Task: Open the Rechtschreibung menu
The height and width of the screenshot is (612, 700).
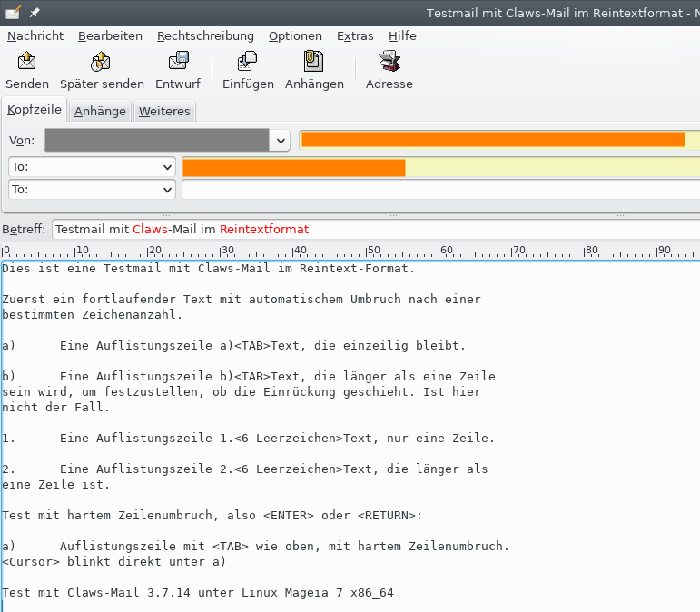Action: pyautogui.click(x=205, y=35)
